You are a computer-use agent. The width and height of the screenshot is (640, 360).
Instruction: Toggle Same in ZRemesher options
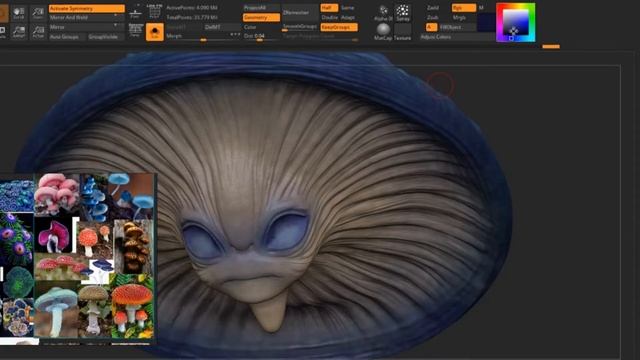pyautogui.click(x=348, y=8)
